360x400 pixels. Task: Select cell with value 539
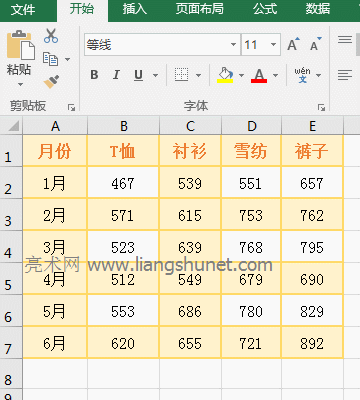click(x=190, y=183)
